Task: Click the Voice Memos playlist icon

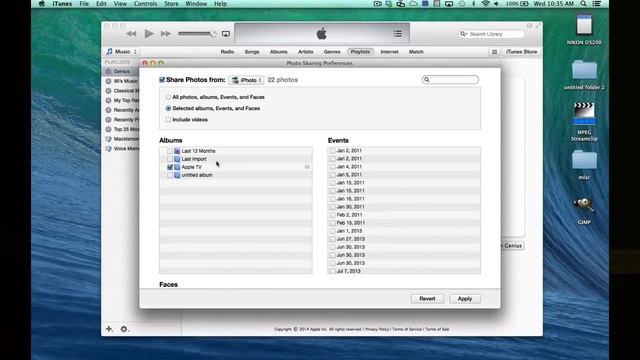Action: tap(108, 149)
